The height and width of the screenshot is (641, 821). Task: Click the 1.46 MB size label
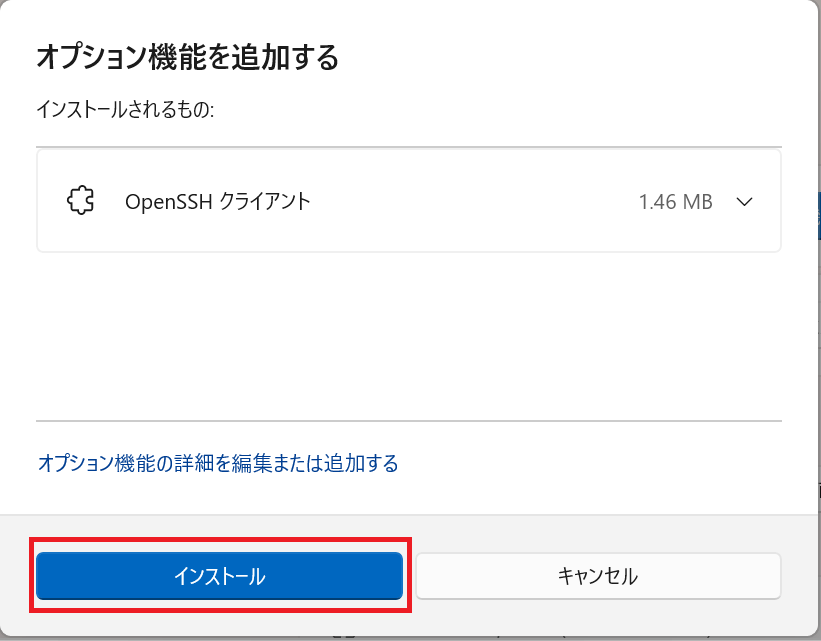click(675, 202)
